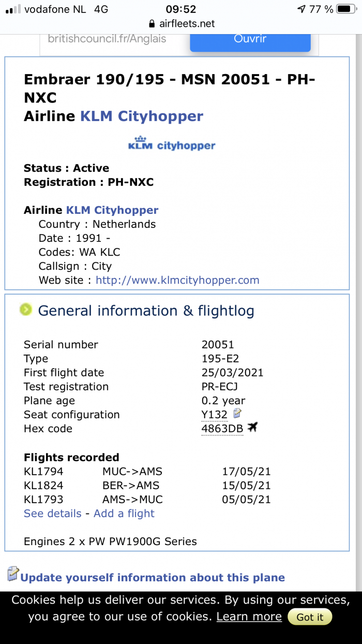Viewport: 362px width, 644px height.
Task: Tap the lock icon in address bar
Action: [152, 24]
